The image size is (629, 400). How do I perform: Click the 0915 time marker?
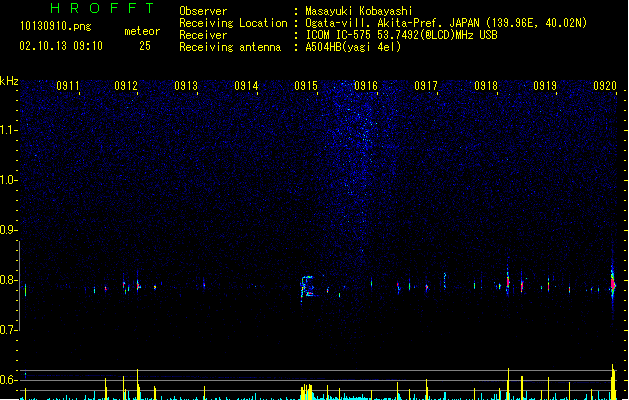pyautogui.click(x=306, y=86)
